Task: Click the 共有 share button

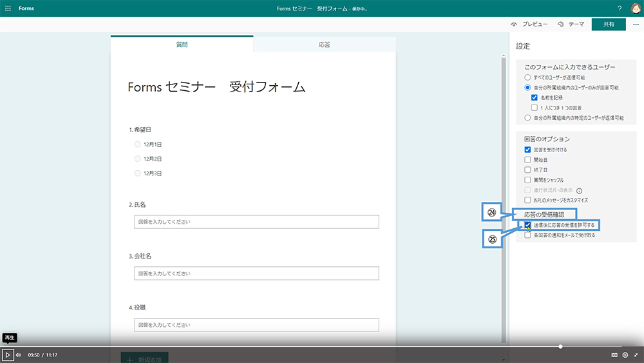Action: point(609,25)
